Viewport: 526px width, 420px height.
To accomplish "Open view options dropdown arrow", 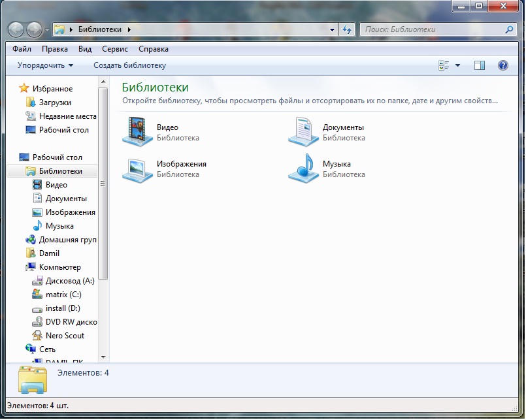I will [457, 65].
